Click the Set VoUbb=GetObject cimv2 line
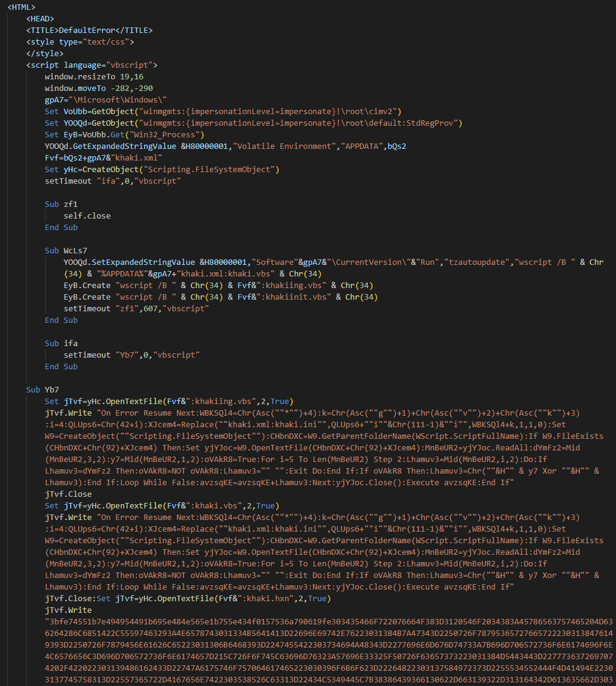The image size is (616, 686). point(223,112)
